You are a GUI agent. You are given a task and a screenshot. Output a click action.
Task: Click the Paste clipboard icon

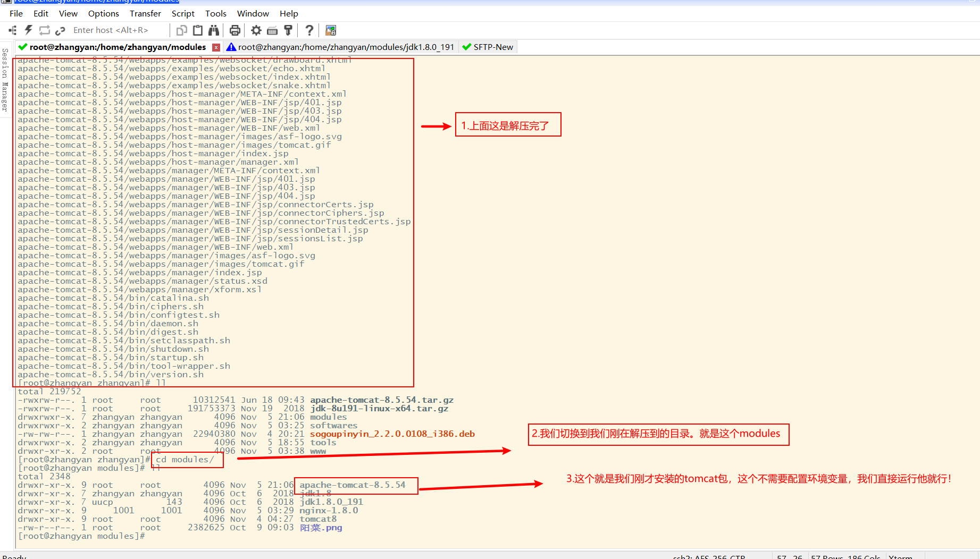point(198,30)
